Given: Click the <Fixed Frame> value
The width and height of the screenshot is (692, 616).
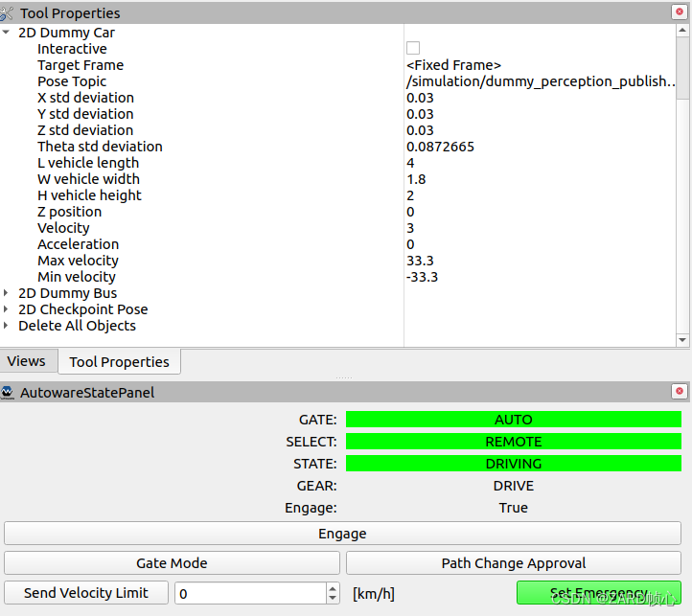Looking at the screenshot, I should (x=453, y=65).
